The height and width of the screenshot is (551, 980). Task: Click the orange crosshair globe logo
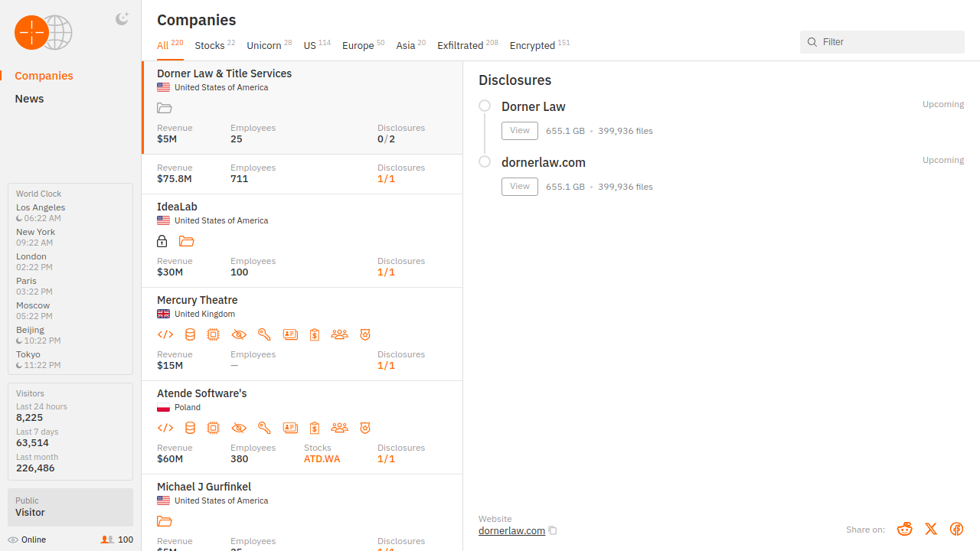(43, 33)
